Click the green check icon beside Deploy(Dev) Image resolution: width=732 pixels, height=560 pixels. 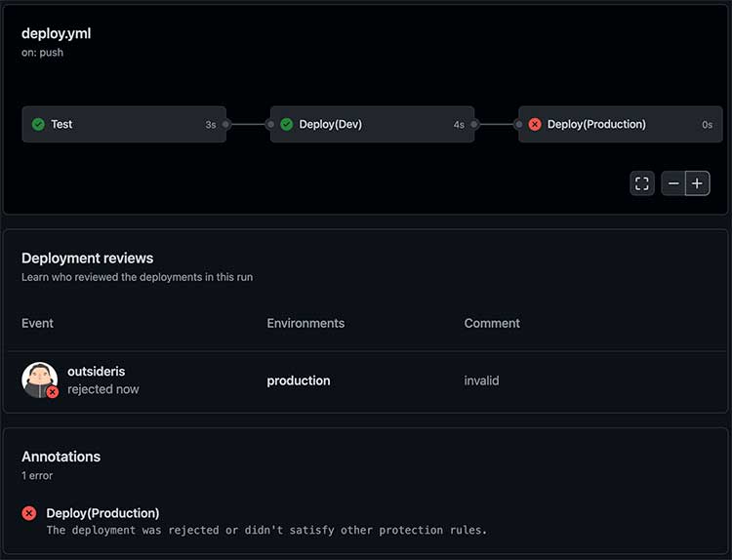tap(287, 124)
